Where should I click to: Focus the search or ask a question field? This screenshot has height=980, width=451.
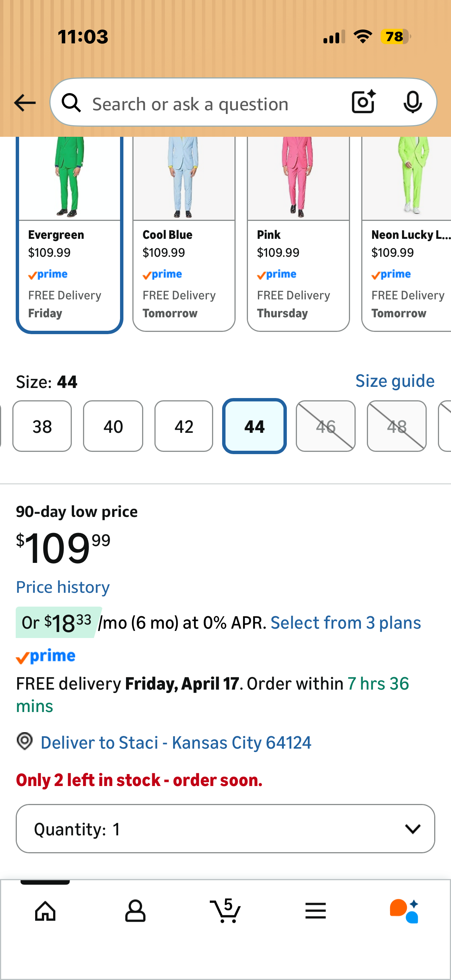click(x=213, y=103)
